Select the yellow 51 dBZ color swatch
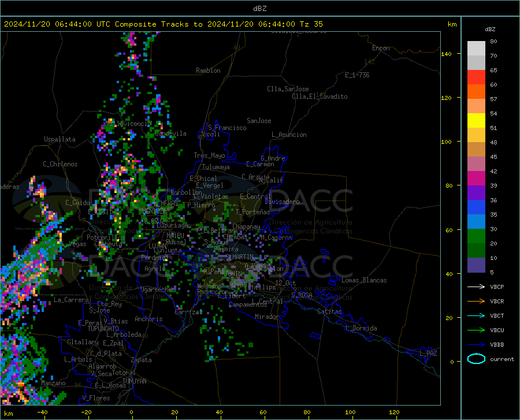This screenshot has width=520, height=420. [x=476, y=121]
